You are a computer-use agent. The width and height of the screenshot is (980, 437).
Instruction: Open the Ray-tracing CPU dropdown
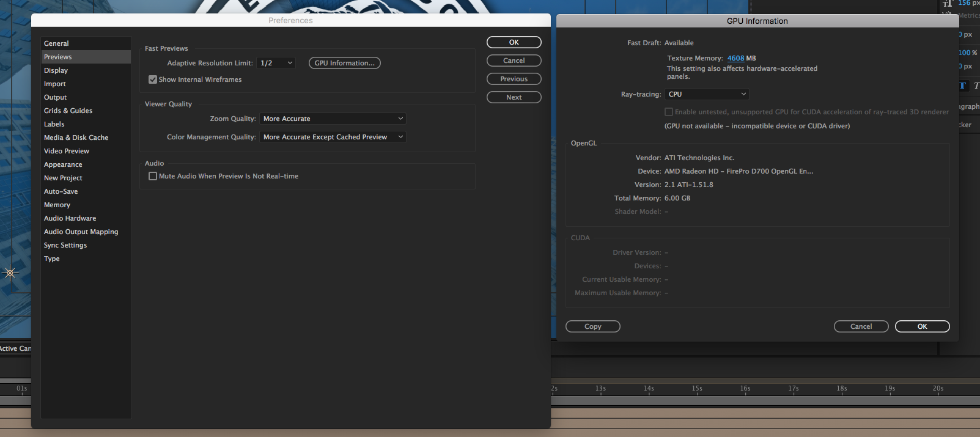point(707,94)
